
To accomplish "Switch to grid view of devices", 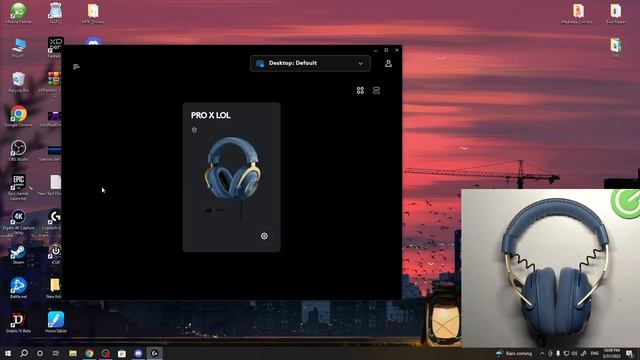I will (x=360, y=90).
